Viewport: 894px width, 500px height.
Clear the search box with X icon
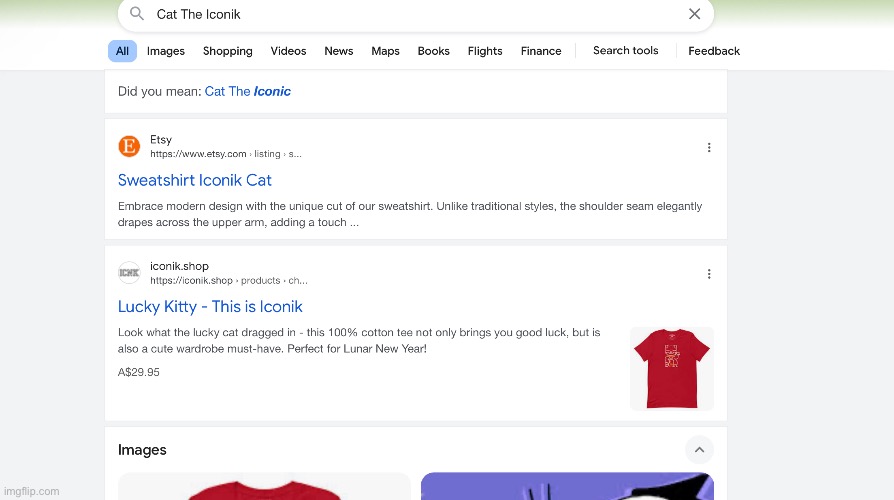[x=694, y=14]
